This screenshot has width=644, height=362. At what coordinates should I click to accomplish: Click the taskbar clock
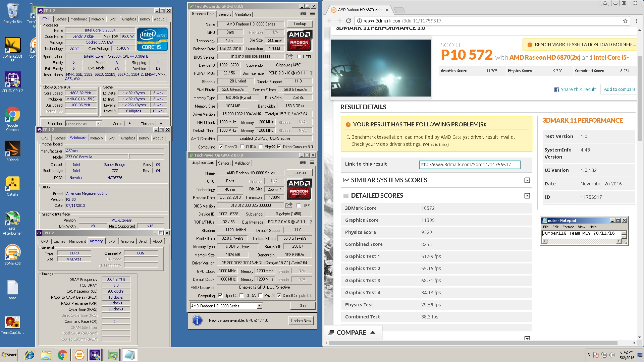coord(627,355)
